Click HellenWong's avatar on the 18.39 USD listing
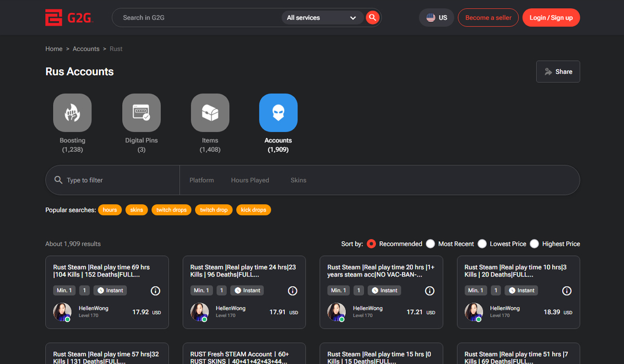This screenshot has height=364, width=624. (x=474, y=312)
